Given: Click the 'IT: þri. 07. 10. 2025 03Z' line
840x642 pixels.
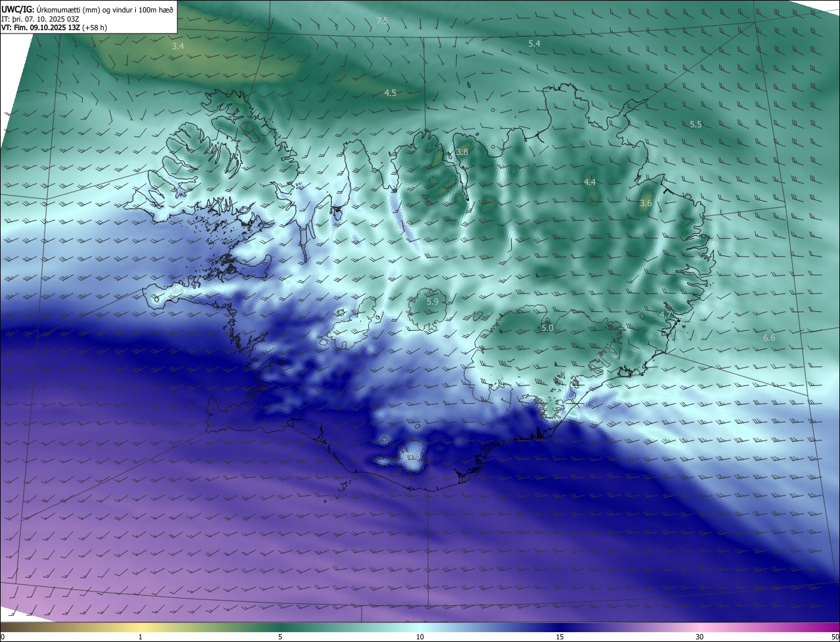Looking at the screenshot, I should point(41,18).
